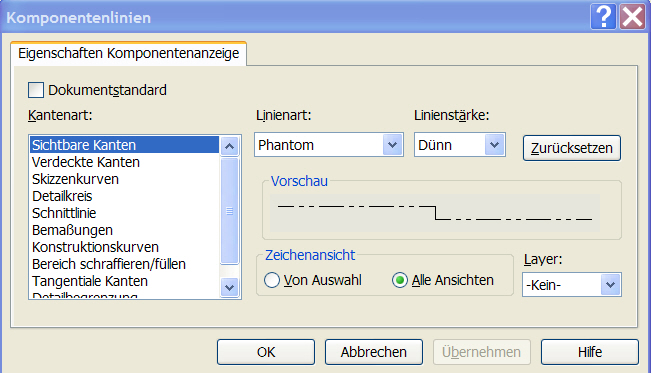Confirm with the OK button
Image resolution: width=651 pixels, height=373 pixels.
point(266,352)
